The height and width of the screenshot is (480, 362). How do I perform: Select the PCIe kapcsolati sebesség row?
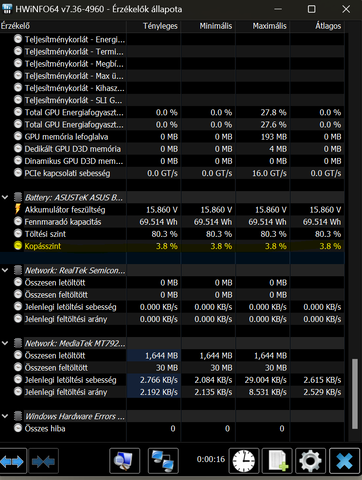coord(172,173)
